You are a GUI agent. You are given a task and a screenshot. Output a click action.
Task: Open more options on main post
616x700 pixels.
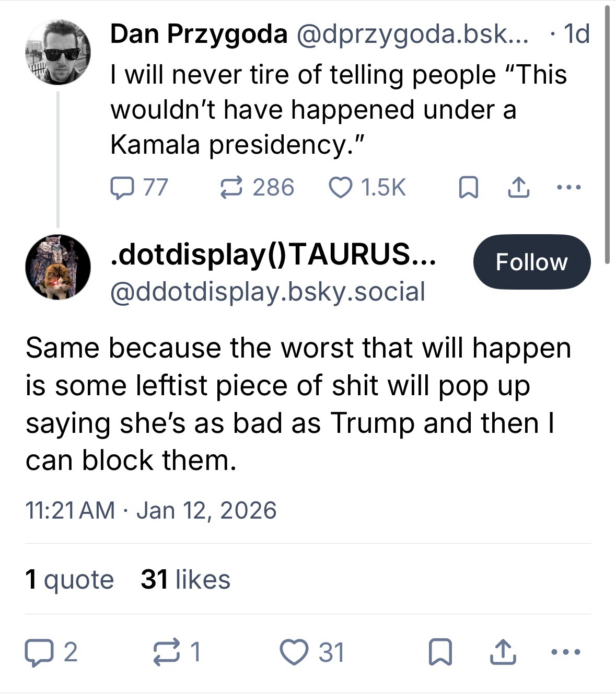[x=565, y=652]
